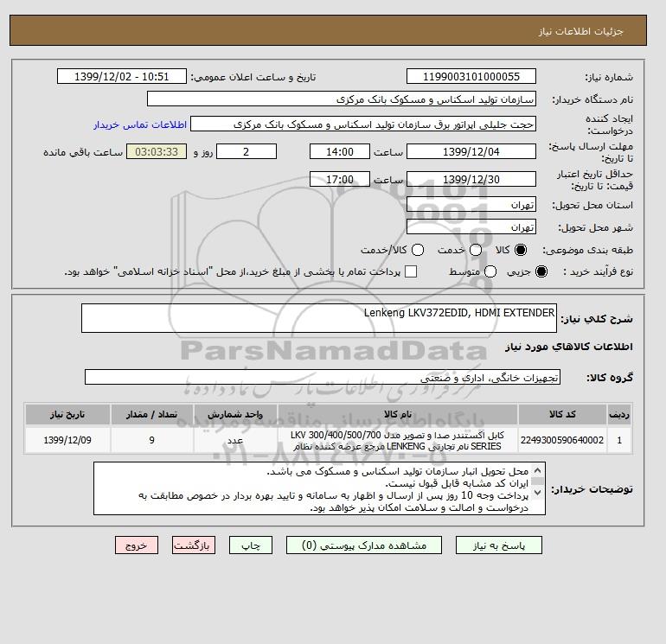The height and width of the screenshot is (644, 666).
Task: Click the Lenkeng LKV372EDID description field
Action: click(x=319, y=318)
